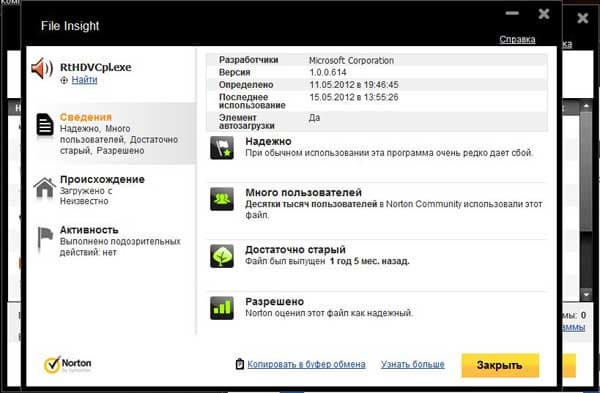This screenshot has width=600, height=393.
Task: Click the Элемент автозагрузки value Да
Action: click(314, 118)
